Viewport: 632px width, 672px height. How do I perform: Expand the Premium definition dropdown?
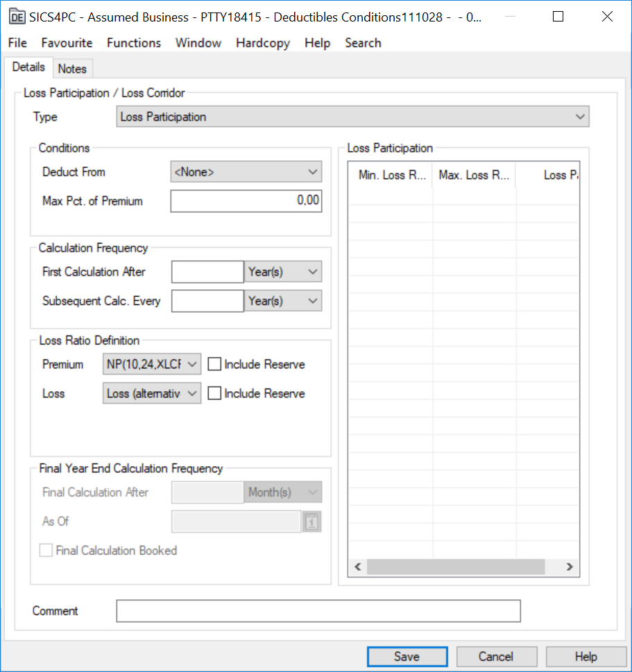(152, 364)
